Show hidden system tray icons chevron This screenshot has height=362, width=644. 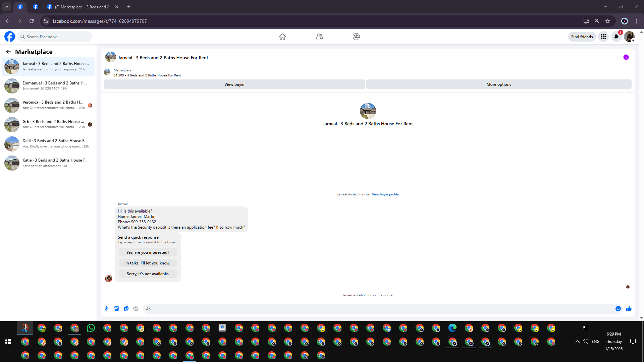(577, 342)
